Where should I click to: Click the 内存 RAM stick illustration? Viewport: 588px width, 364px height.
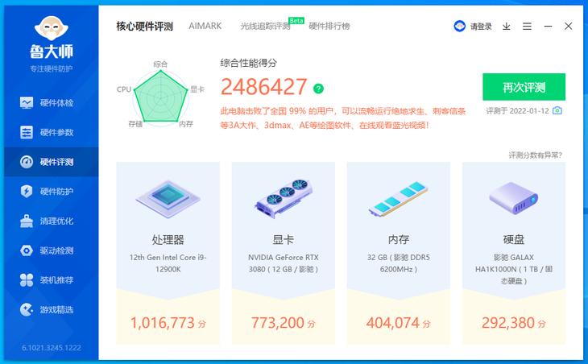coord(398,199)
